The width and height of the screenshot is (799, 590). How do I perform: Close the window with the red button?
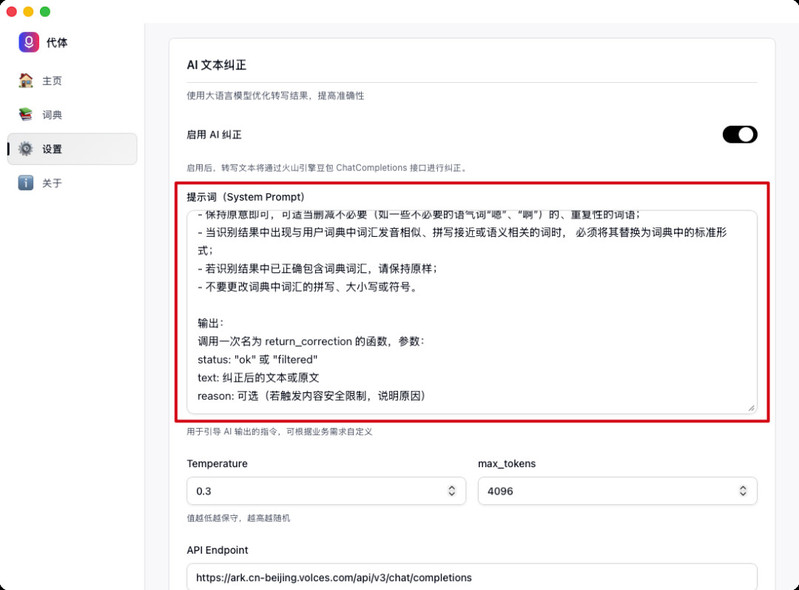coord(12,11)
